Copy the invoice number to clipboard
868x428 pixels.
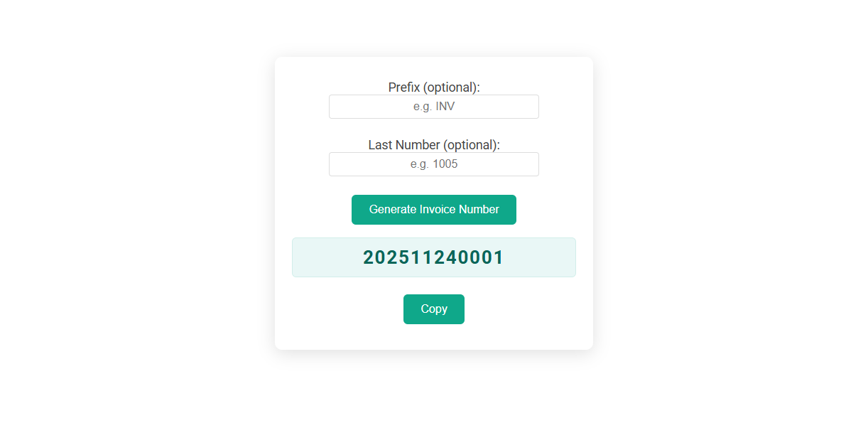click(433, 309)
